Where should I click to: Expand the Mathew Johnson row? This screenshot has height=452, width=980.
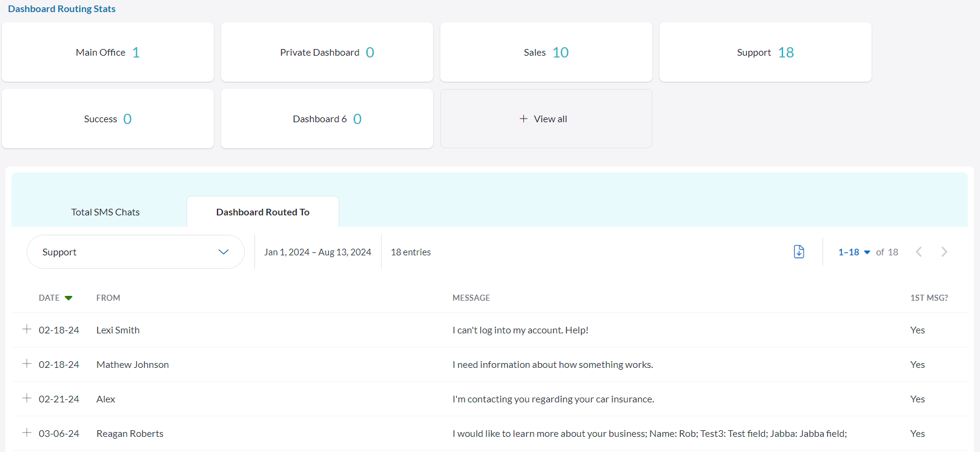pos(27,364)
